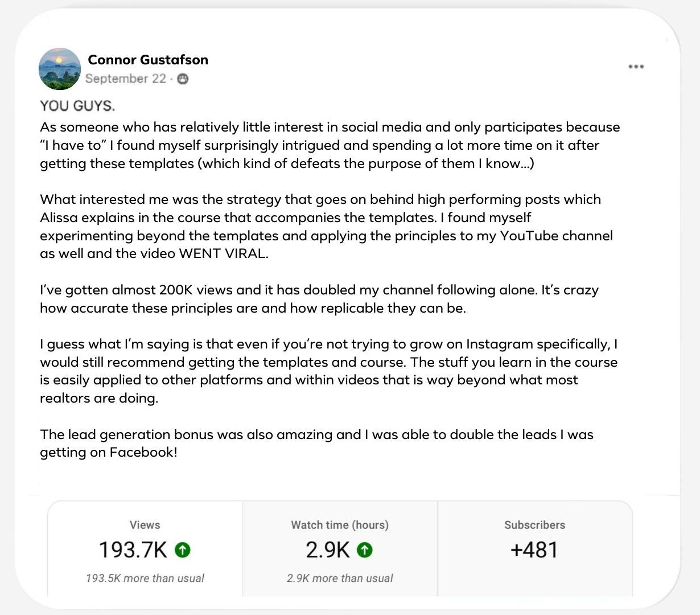
Task: Click the "YOU GUYS." opening line
Action: (77, 106)
